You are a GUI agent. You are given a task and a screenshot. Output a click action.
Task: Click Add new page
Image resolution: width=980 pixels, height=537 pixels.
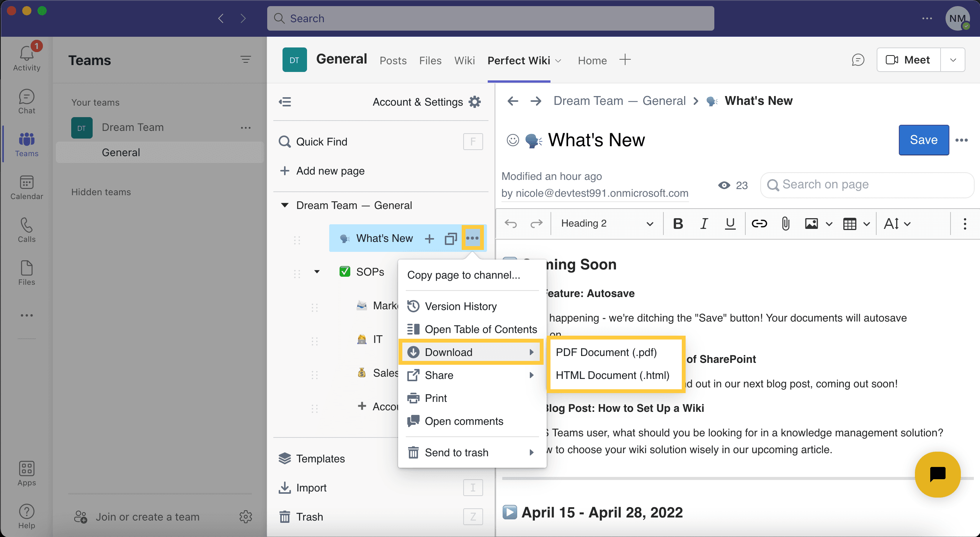(322, 171)
